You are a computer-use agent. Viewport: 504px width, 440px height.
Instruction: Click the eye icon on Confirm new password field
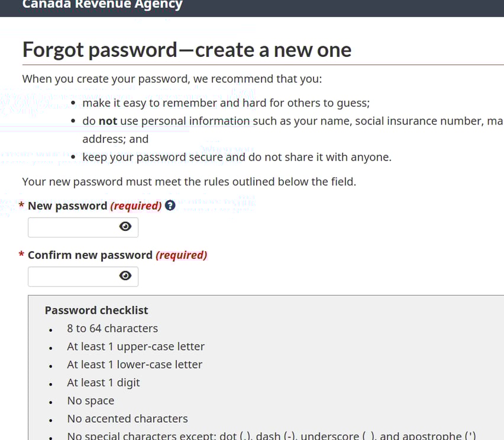(126, 276)
